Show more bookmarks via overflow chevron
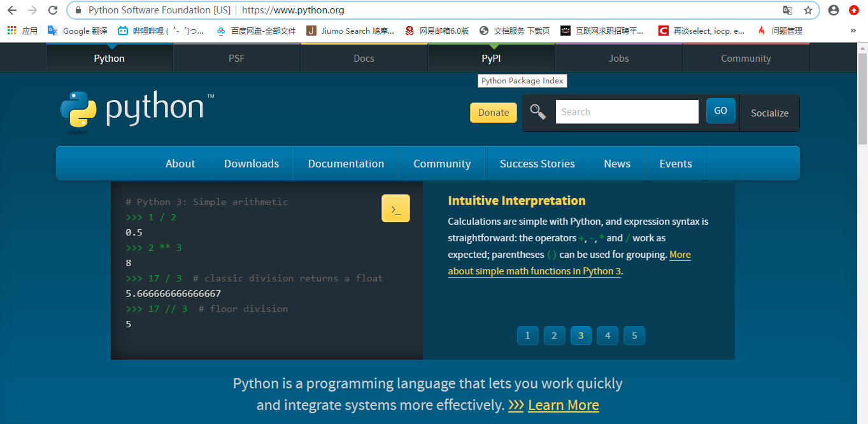Image resolution: width=868 pixels, height=424 pixels. [853, 31]
